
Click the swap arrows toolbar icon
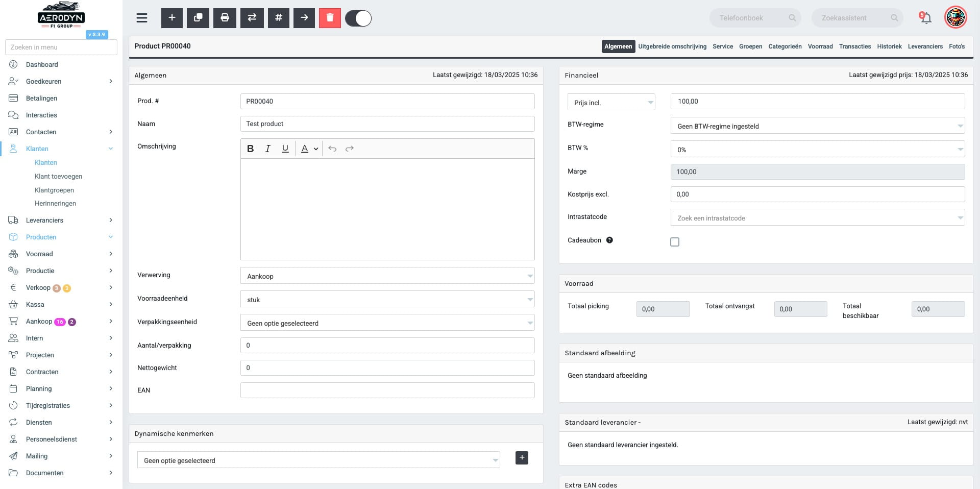tap(252, 18)
